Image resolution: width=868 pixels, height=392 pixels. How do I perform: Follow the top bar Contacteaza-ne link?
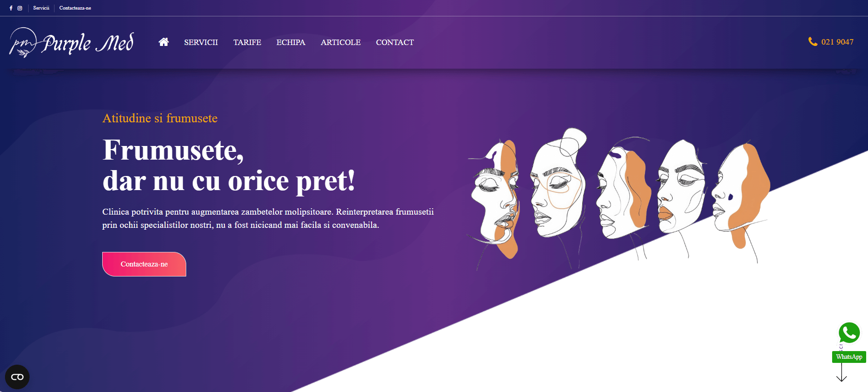pos(75,8)
